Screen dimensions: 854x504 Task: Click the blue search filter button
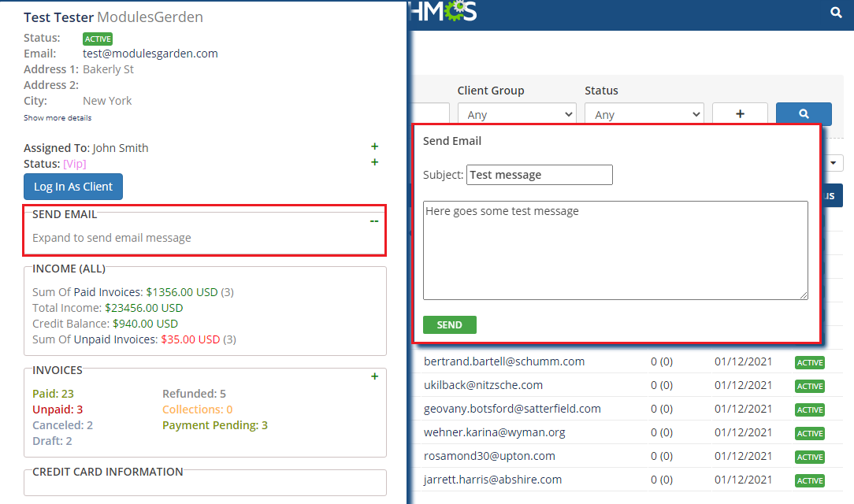(x=804, y=113)
